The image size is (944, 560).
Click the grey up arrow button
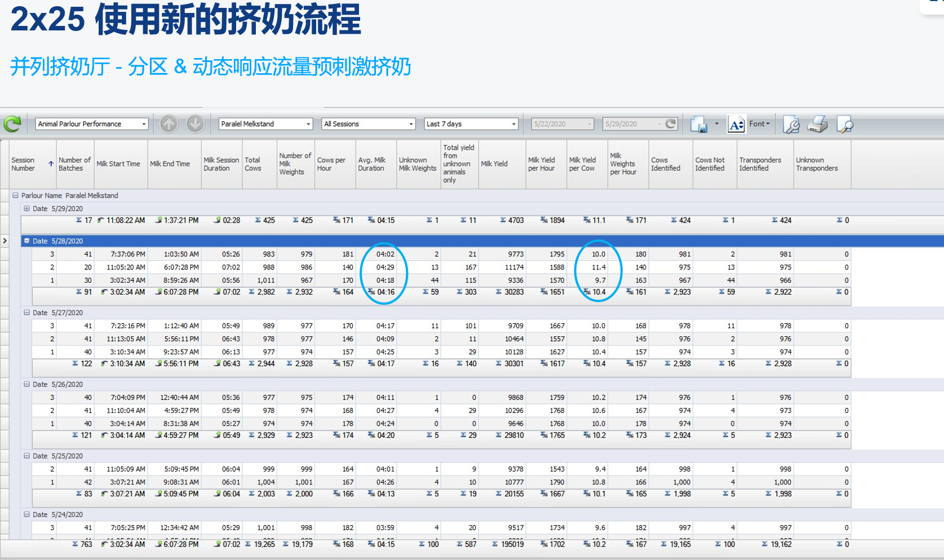coord(169,123)
